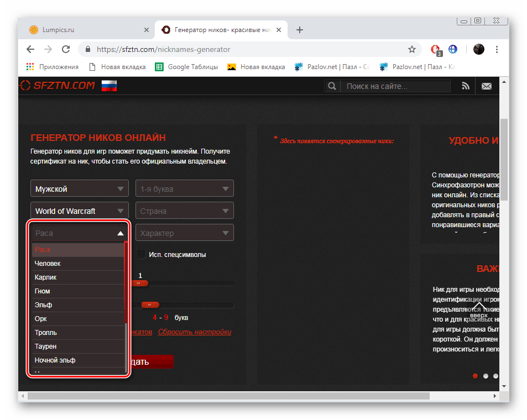
Task: Click the page scrollbar up arrow
Action: (x=504, y=82)
